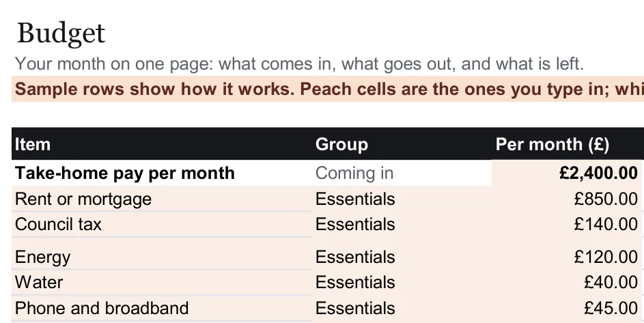Edit the £45.00 phone and broadband amount

pyautogui.click(x=567, y=308)
